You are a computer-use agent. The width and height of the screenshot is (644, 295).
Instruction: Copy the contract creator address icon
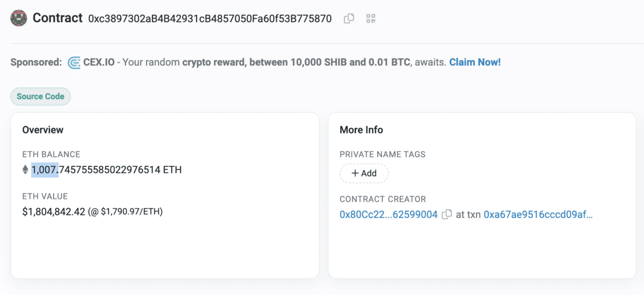[447, 215]
